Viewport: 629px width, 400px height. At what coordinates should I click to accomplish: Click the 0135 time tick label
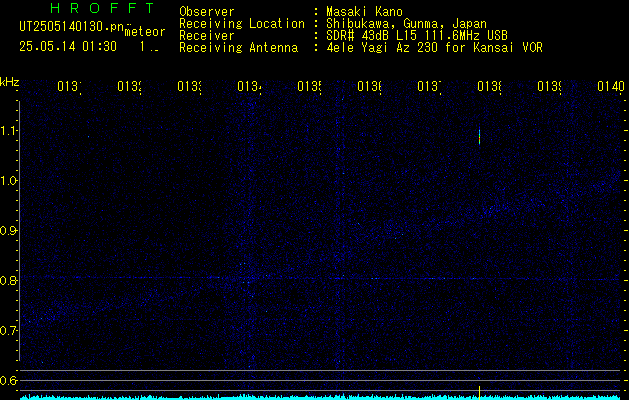tap(309, 86)
